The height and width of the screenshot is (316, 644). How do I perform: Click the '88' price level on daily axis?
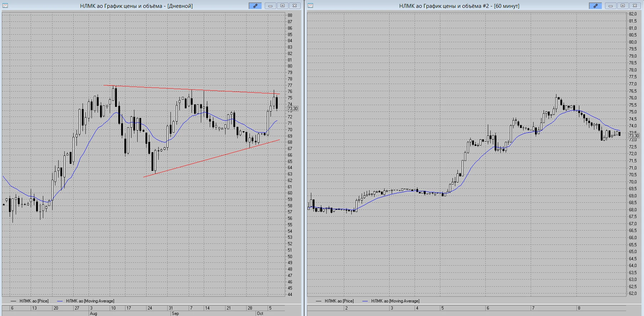(x=290, y=15)
